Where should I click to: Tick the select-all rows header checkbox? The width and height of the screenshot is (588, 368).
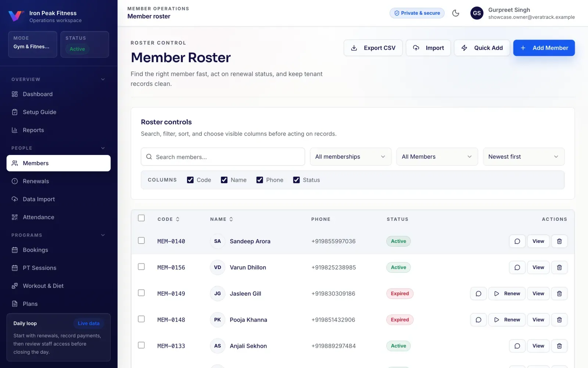point(141,218)
